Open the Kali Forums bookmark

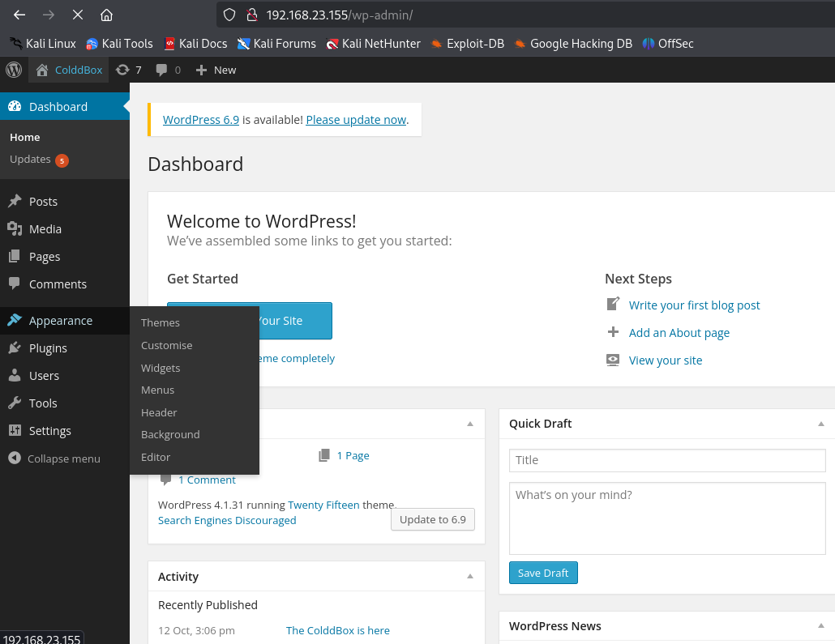(x=276, y=44)
